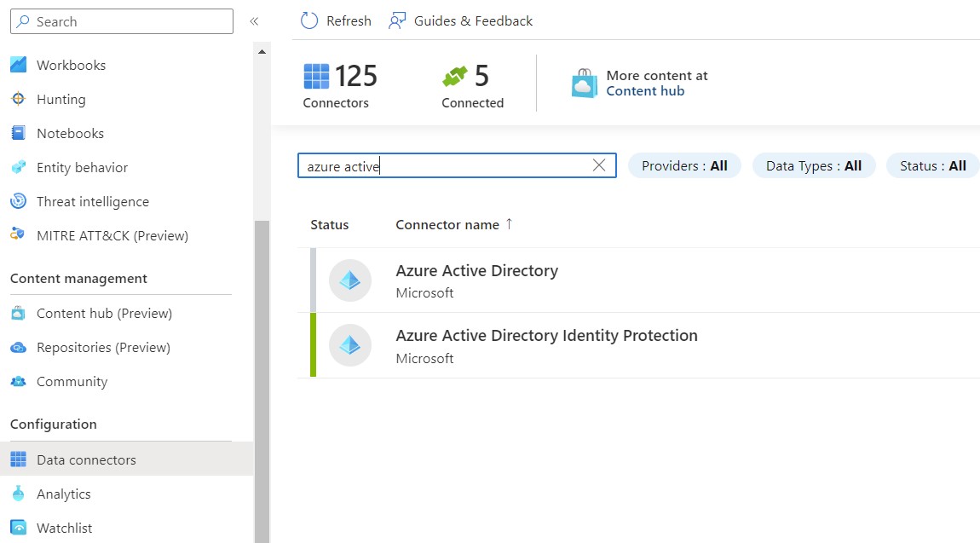The image size is (980, 543).
Task: Collapse the sidebar with double chevron
Action: pyautogui.click(x=254, y=21)
